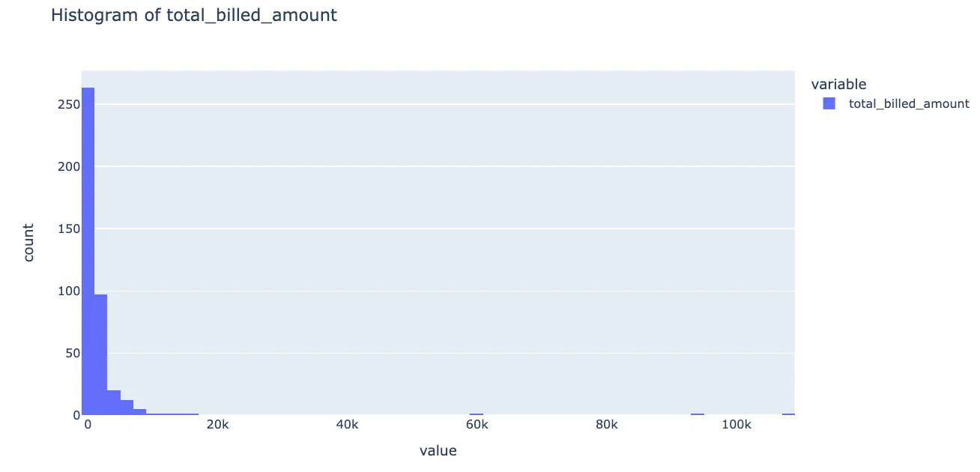Select the second histogram bar near 100 count
Viewport: 980px width, 472px height.
[x=101, y=354]
